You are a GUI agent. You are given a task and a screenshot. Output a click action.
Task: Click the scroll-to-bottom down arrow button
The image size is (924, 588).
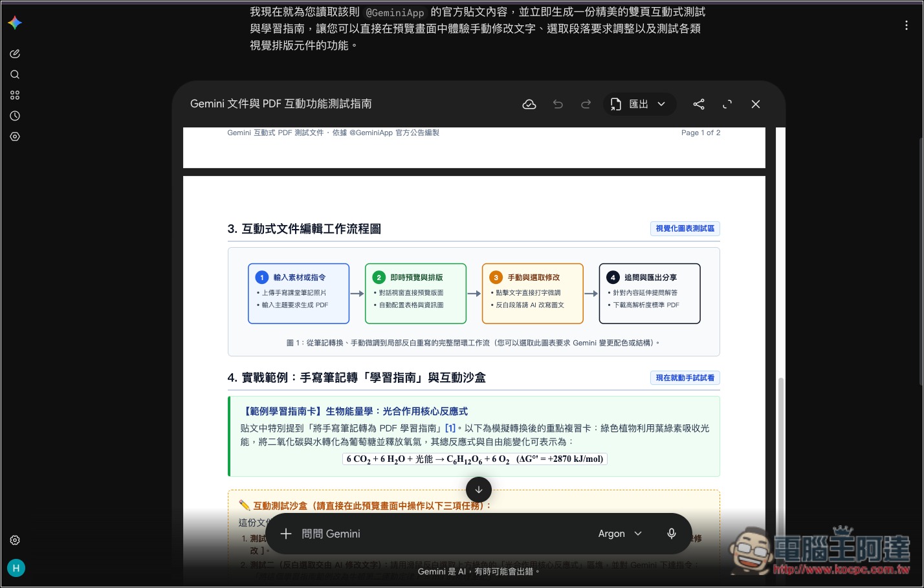coord(479,490)
